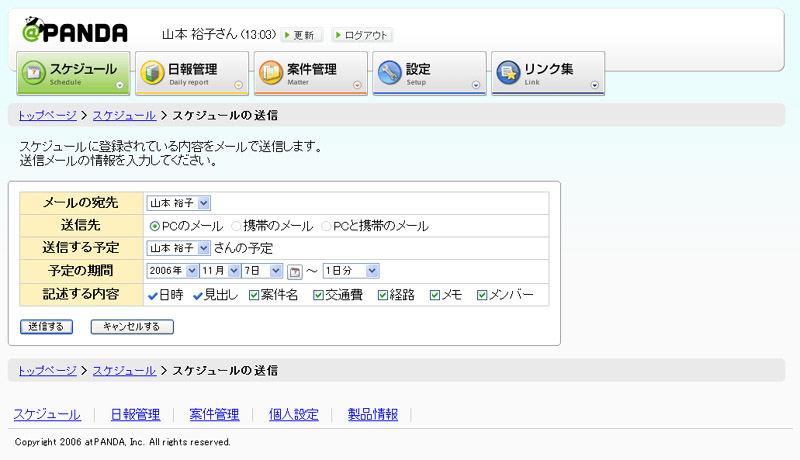Select the PCのメール radio button

tap(154, 226)
